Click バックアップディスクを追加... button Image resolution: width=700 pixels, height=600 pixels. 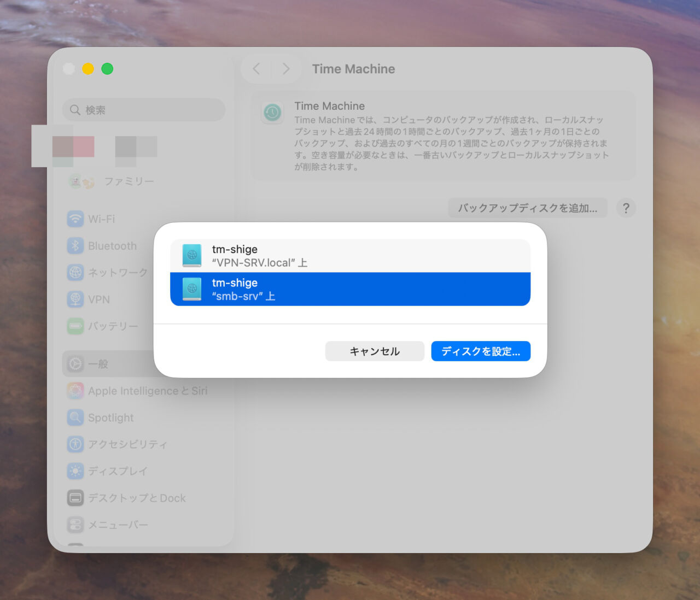pyautogui.click(x=528, y=208)
